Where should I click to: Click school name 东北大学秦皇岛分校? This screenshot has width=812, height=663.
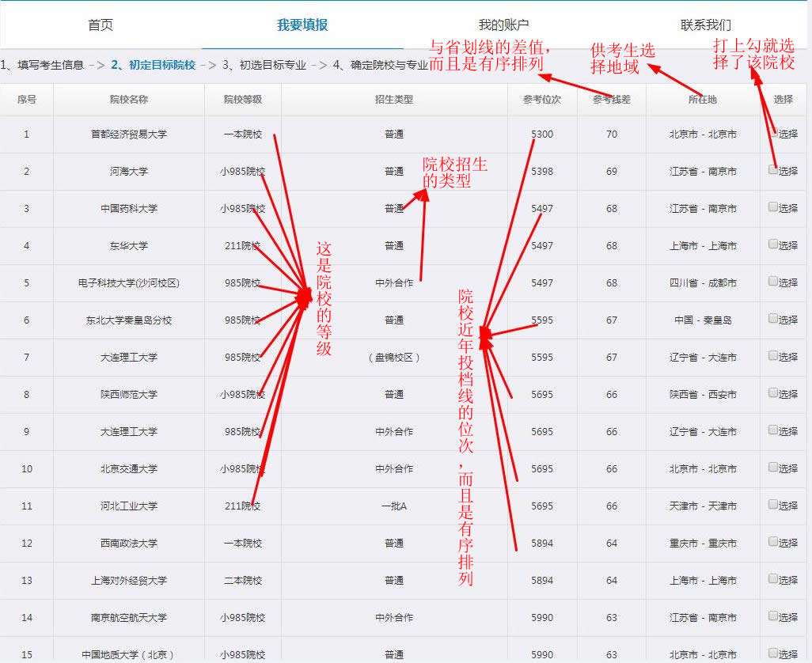pyautogui.click(x=129, y=320)
